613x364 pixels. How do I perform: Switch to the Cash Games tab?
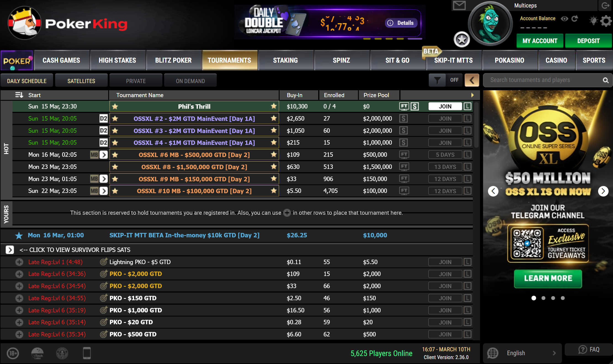[x=61, y=60]
